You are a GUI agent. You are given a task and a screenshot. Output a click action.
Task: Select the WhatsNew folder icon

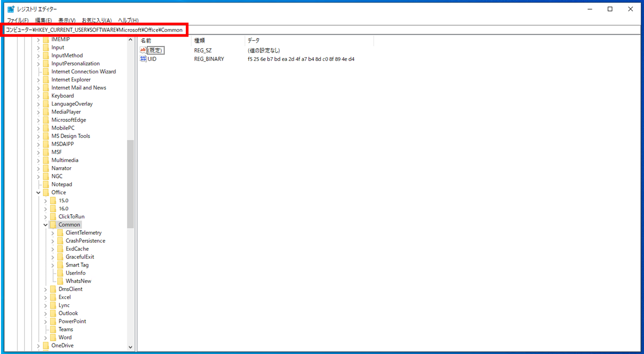[x=60, y=281]
